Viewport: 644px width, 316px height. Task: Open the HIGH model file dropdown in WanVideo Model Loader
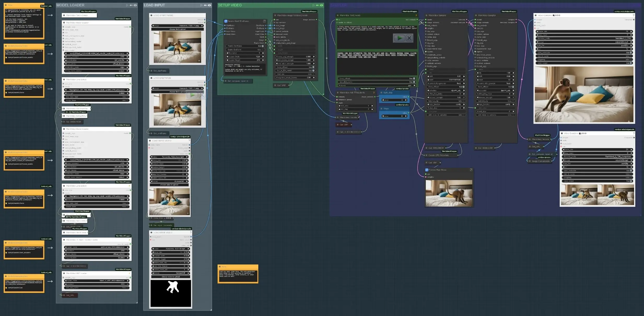point(97,53)
